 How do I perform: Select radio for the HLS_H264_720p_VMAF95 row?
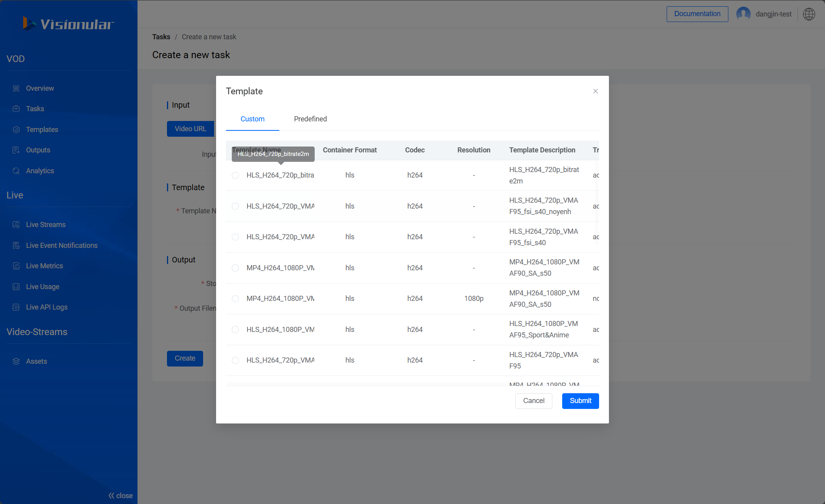coord(235,360)
